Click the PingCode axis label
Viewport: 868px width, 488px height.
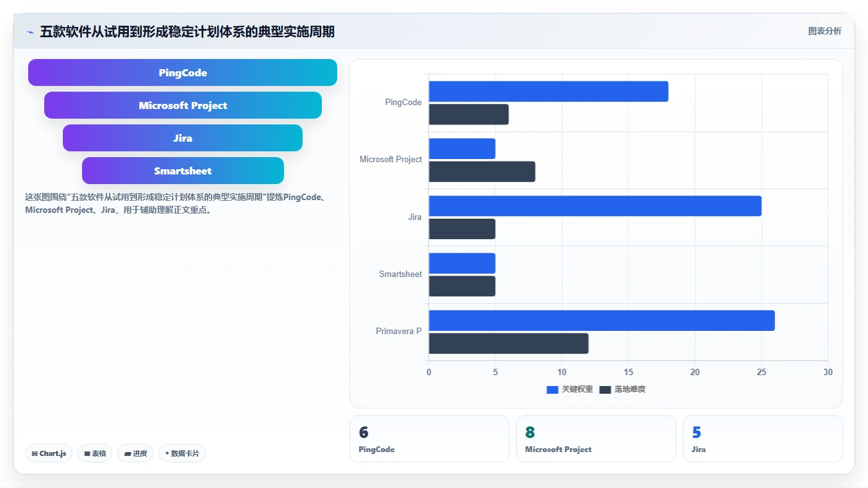403,103
